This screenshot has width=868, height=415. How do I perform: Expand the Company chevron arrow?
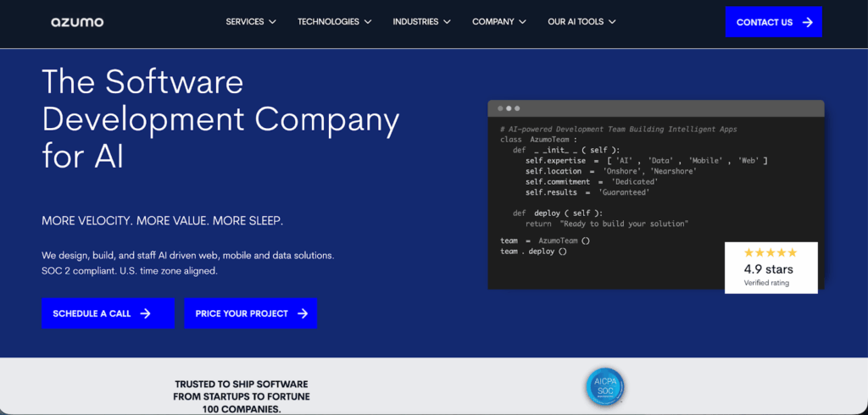click(x=522, y=22)
